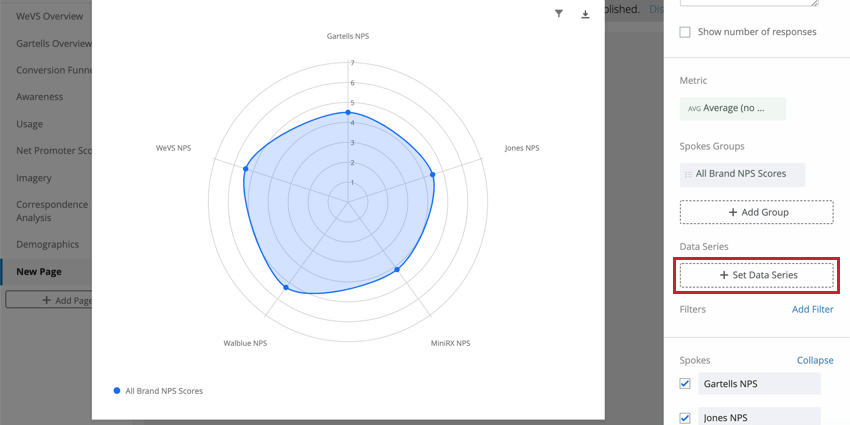This screenshot has height=425, width=850.
Task: Open the Gartells Overview page
Action: (x=54, y=43)
